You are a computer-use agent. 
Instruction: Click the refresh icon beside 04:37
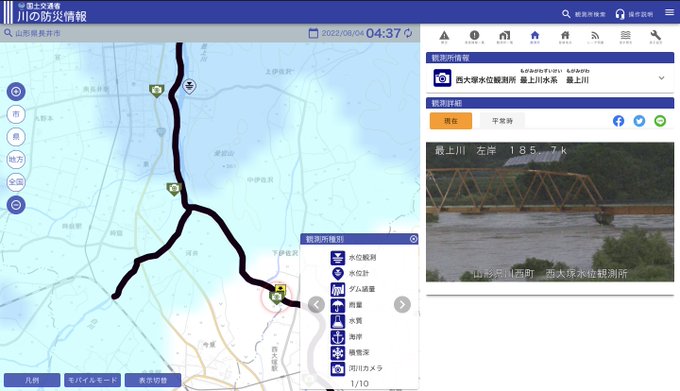(408, 33)
